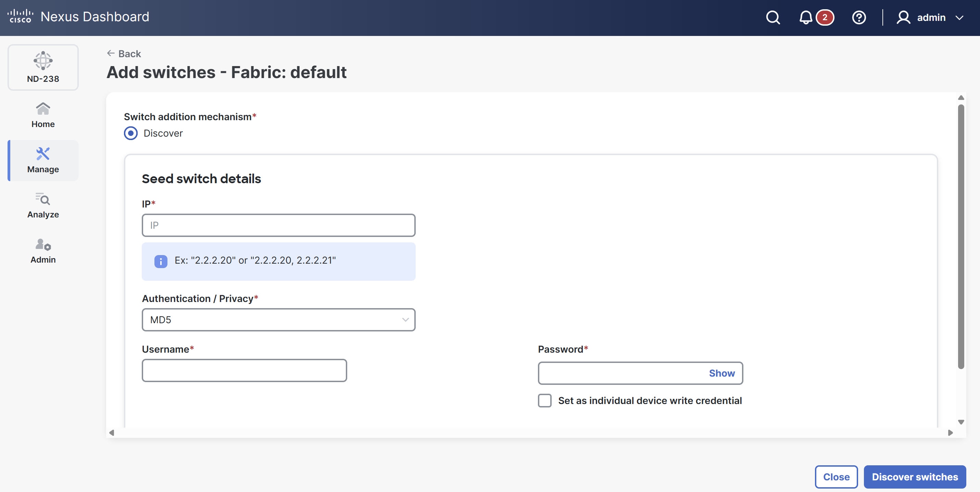Open notifications bell icon

[805, 17]
